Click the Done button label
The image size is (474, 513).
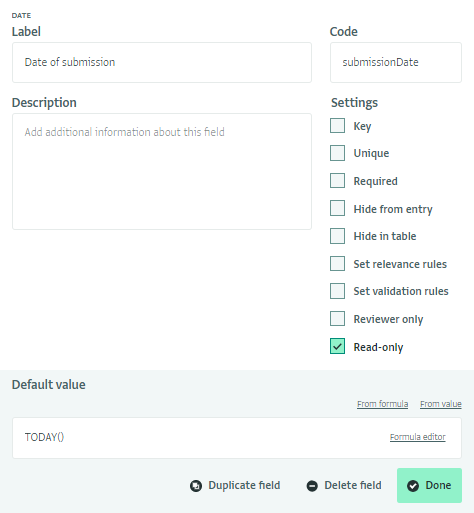[438, 485]
